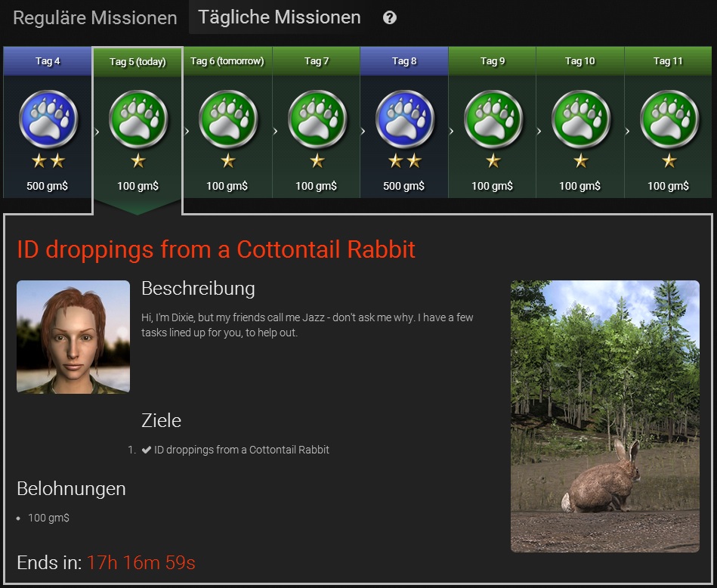Click the chevron arrow after Tag 5
Image resolution: width=717 pixels, height=588 pixels.
click(x=187, y=132)
